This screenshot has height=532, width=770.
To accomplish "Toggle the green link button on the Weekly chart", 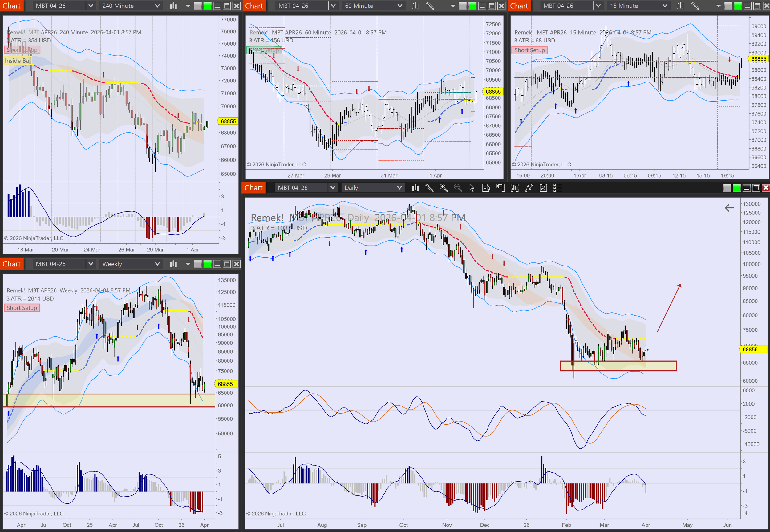I will (208, 264).
